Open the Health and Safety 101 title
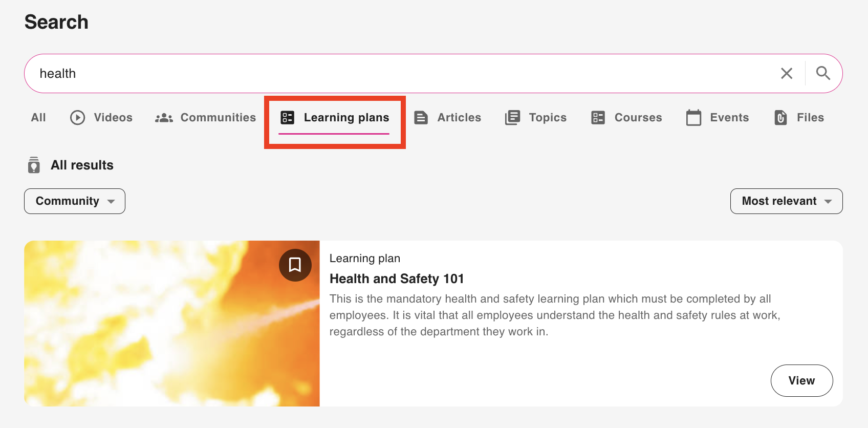The width and height of the screenshot is (868, 428). pyautogui.click(x=397, y=279)
